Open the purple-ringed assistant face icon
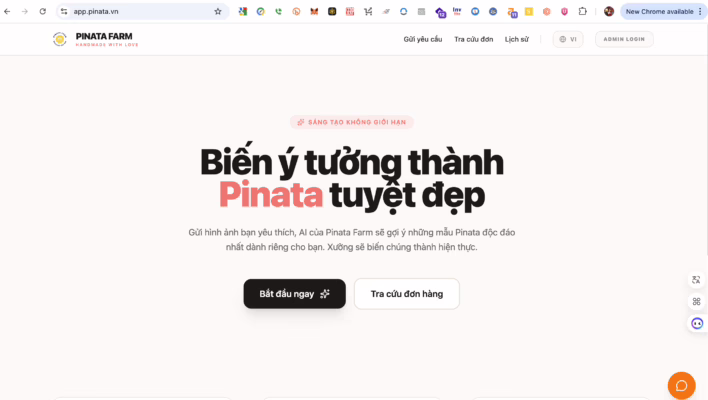The width and height of the screenshot is (708, 400). (697, 323)
